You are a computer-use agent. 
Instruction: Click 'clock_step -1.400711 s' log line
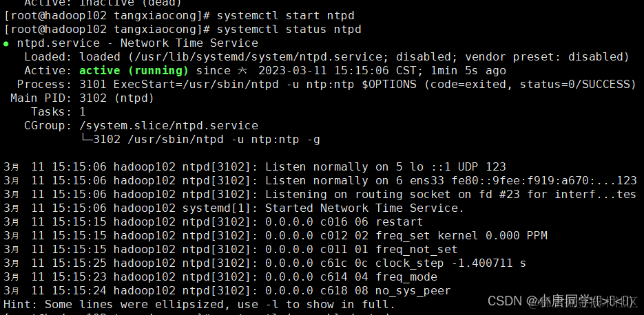coord(264,263)
